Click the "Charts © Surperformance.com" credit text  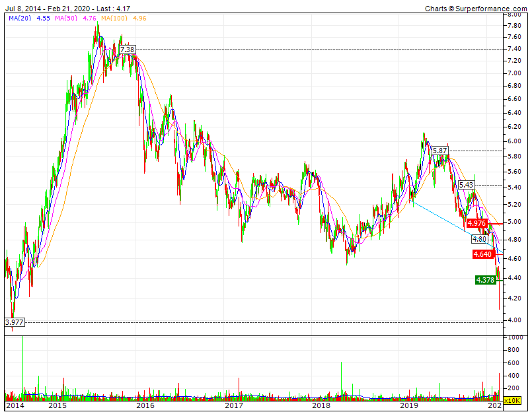click(476, 9)
